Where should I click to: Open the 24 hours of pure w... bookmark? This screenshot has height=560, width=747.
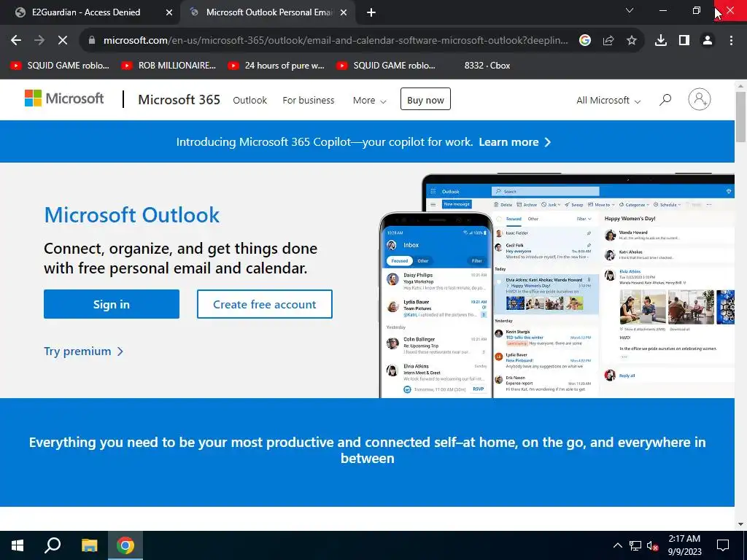click(x=276, y=66)
